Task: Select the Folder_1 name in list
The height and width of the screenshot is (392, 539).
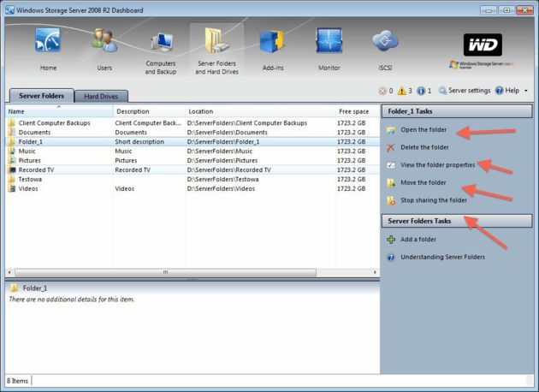Action: click(31, 142)
